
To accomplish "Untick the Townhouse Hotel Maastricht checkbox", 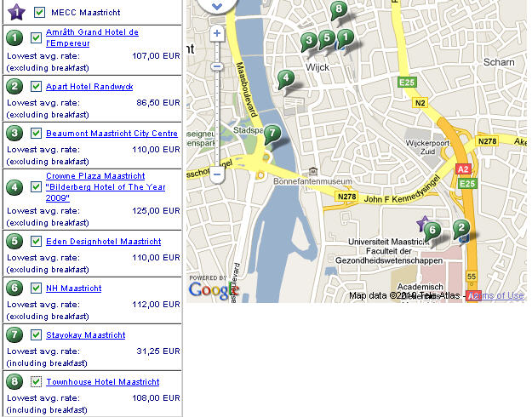I will [36, 382].
